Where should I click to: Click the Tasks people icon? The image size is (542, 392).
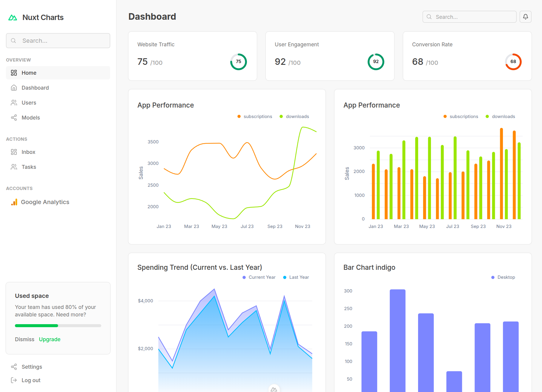pos(14,167)
